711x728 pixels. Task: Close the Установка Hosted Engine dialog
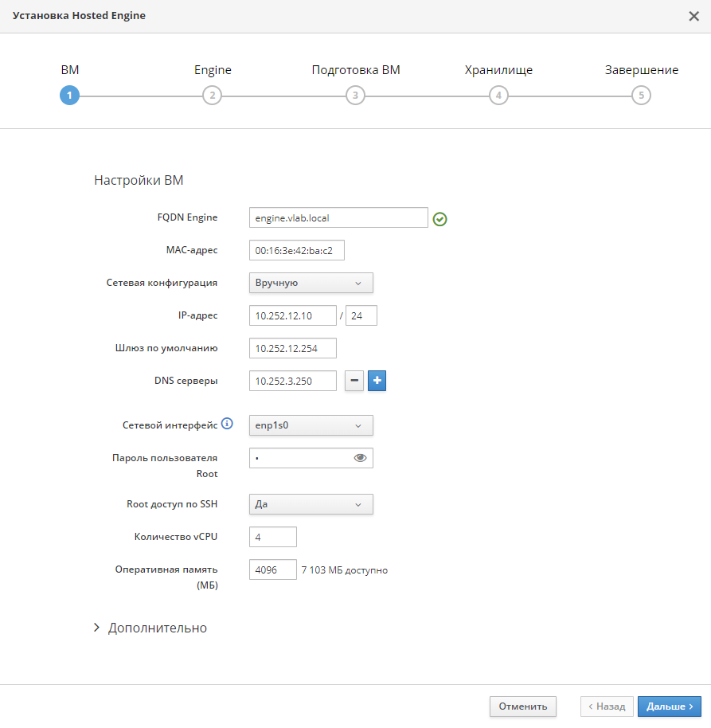tap(693, 16)
